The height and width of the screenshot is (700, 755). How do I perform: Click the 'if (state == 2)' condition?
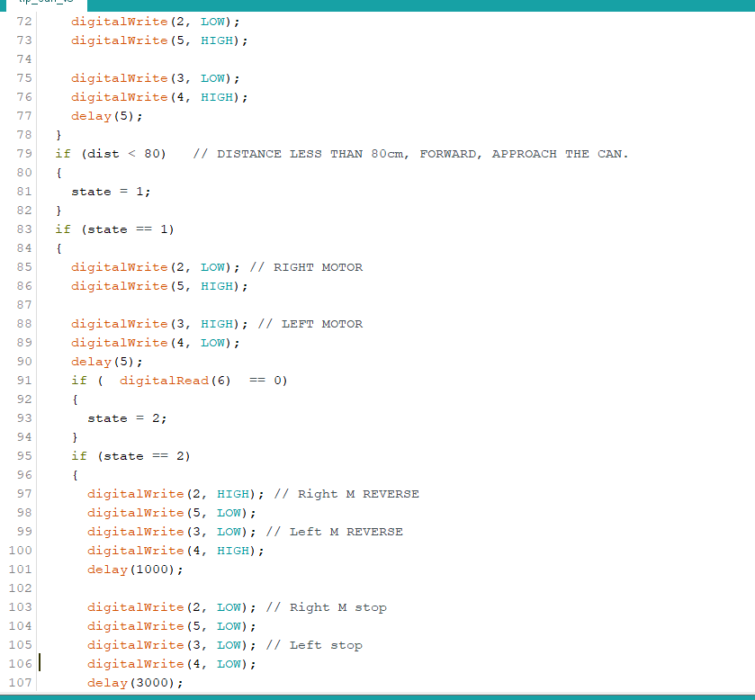click(x=130, y=456)
